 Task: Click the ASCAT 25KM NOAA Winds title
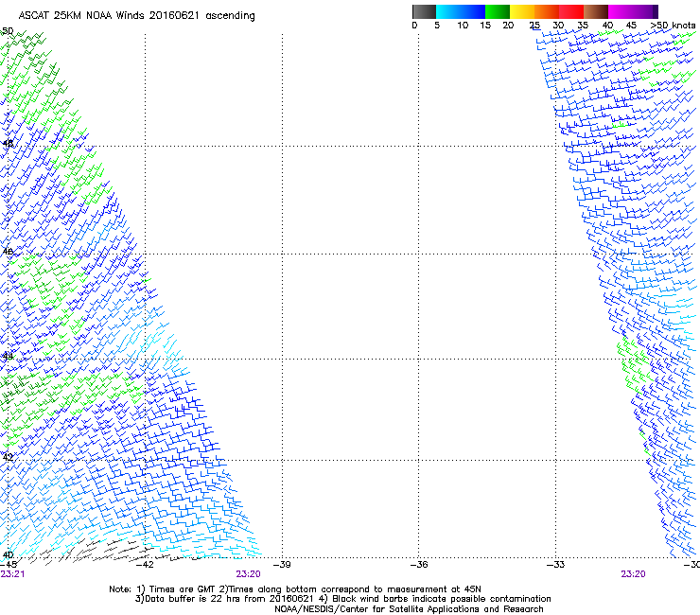pyautogui.click(x=136, y=16)
